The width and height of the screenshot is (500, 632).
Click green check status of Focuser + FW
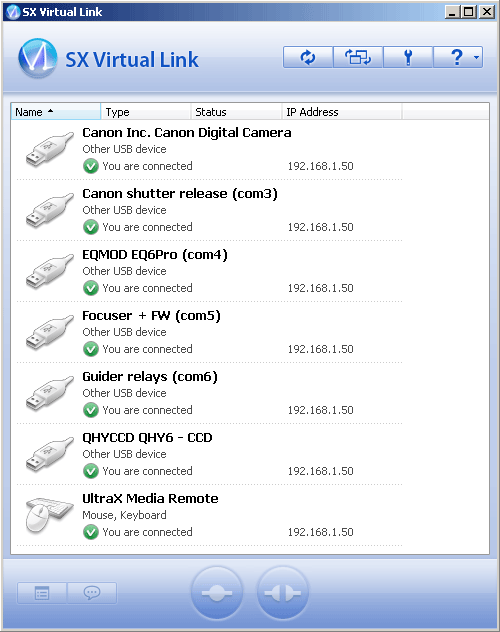[91, 349]
